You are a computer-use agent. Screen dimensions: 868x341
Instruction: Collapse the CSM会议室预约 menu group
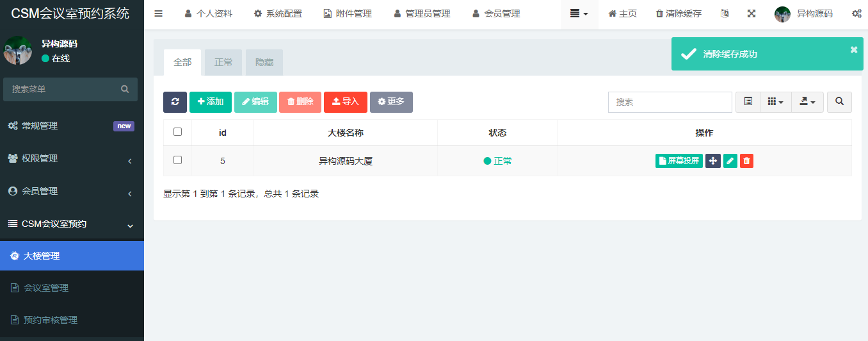point(72,224)
